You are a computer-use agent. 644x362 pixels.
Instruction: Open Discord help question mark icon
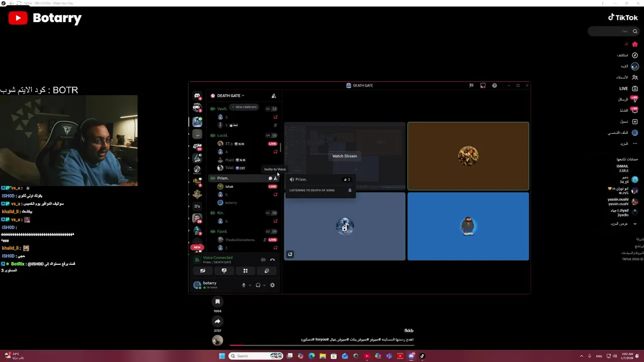[x=495, y=85]
